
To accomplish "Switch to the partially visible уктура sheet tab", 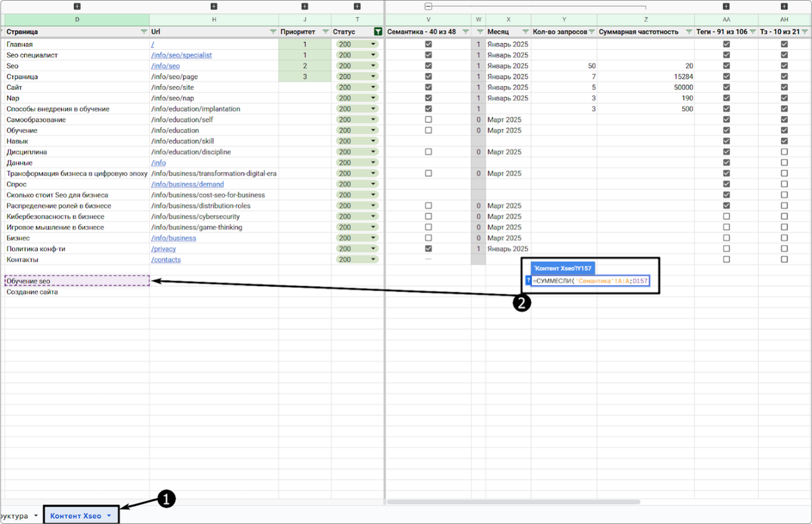I will (x=14, y=516).
